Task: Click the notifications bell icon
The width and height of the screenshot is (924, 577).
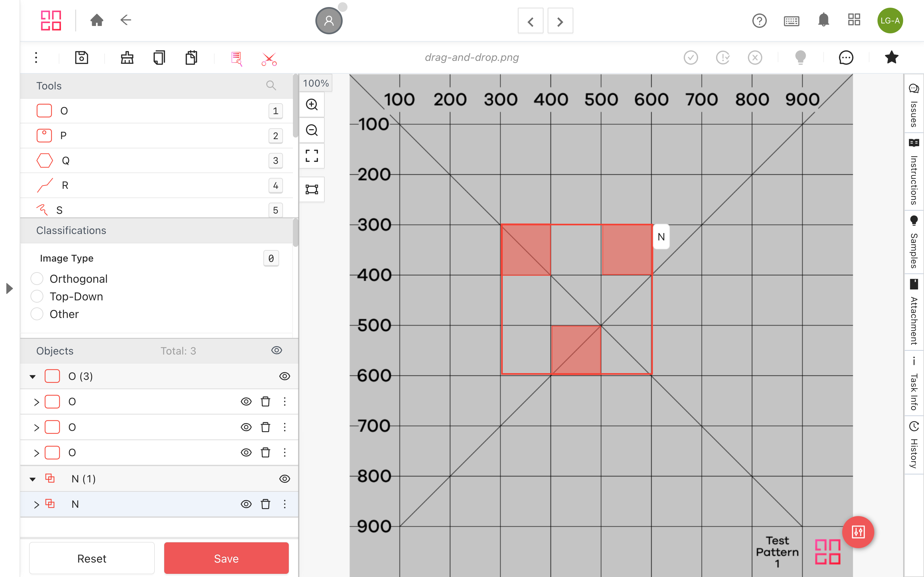Action: [x=823, y=20]
